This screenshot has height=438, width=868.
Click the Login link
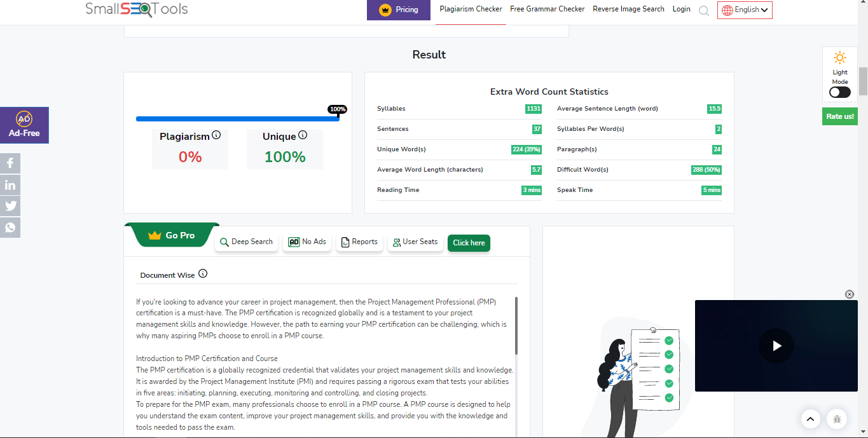[681, 10]
